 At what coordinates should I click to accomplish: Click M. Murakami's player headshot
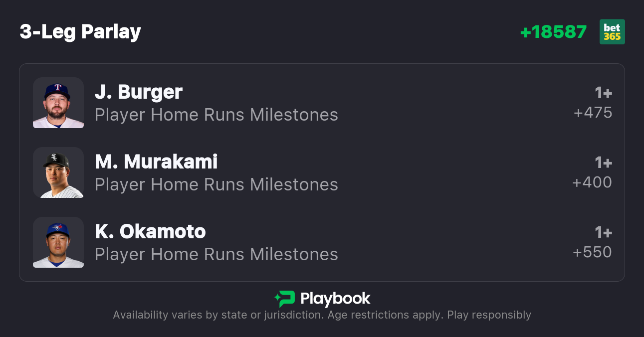click(58, 172)
